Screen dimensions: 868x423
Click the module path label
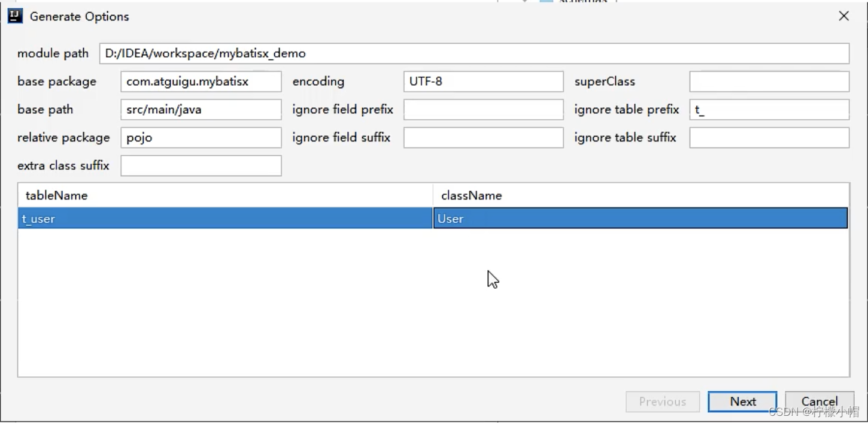[53, 53]
